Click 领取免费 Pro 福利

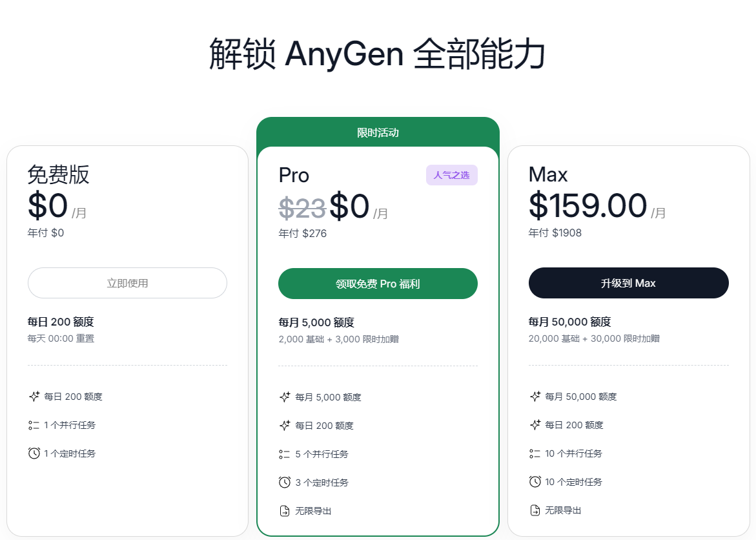(377, 283)
